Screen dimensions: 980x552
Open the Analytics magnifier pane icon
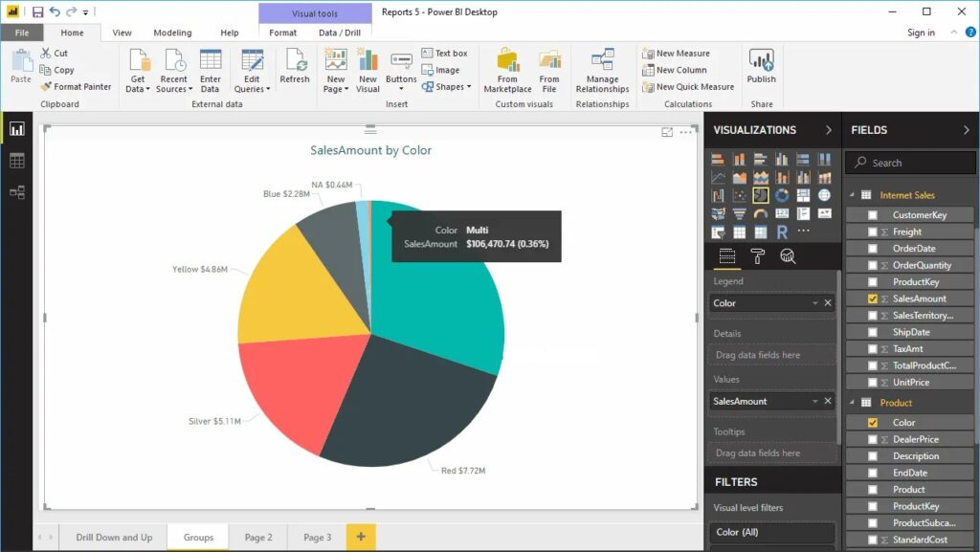788,256
